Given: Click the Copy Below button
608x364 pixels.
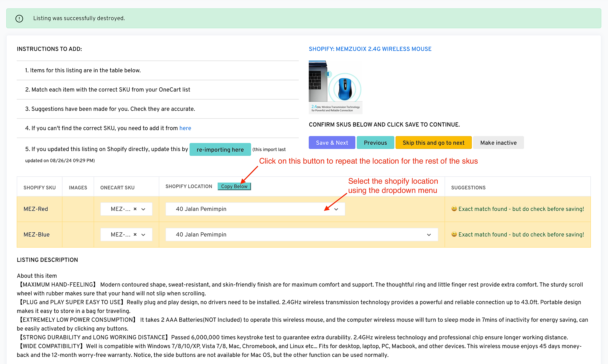Looking at the screenshot, I should click(234, 186).
